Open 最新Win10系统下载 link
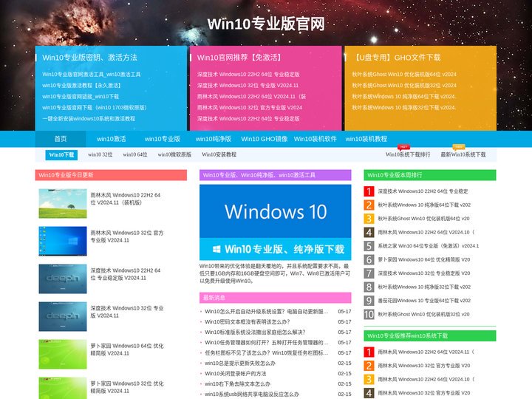The width and height of the screenshot is (532, 399). click(x=463, y=154)
